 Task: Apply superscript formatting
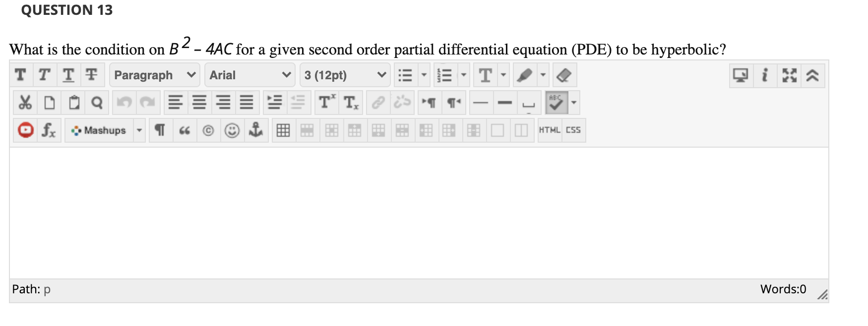coord(326,103)
